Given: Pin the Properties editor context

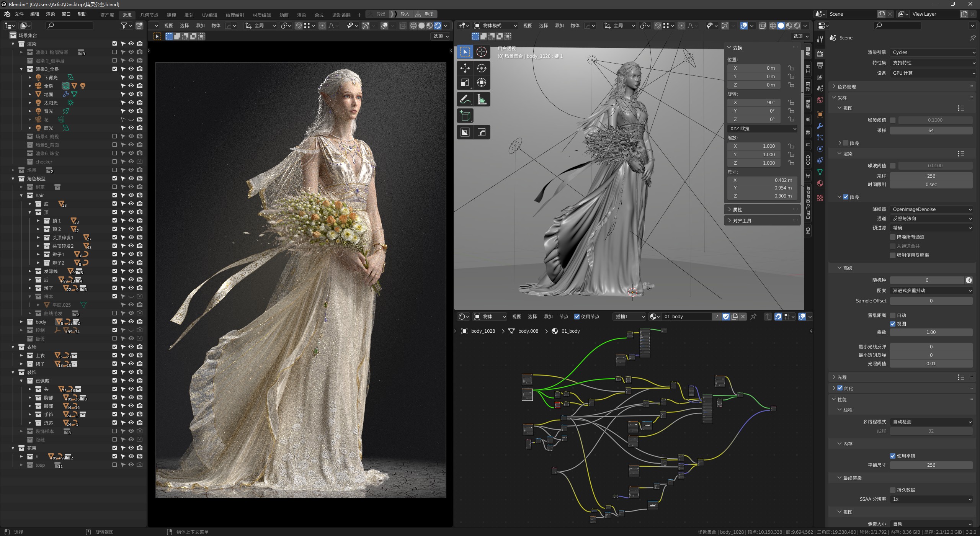Looking at the screenshot, I should (972, 38).
